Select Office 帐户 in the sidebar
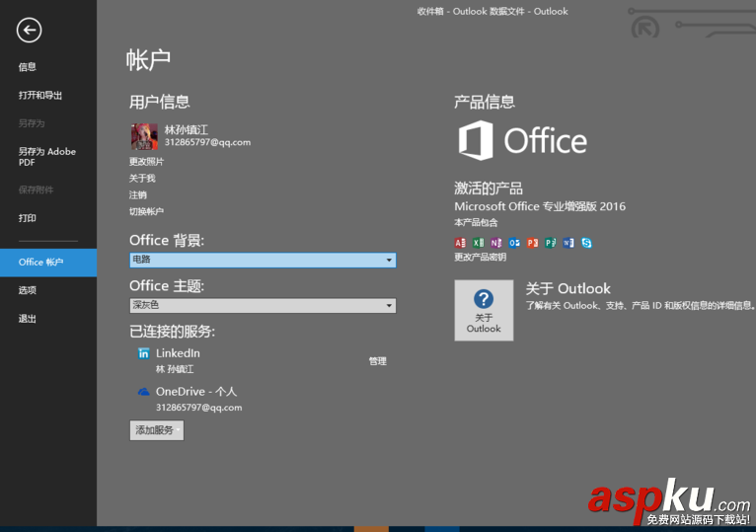This screenshot has width=756, height=532. (48, 263)
